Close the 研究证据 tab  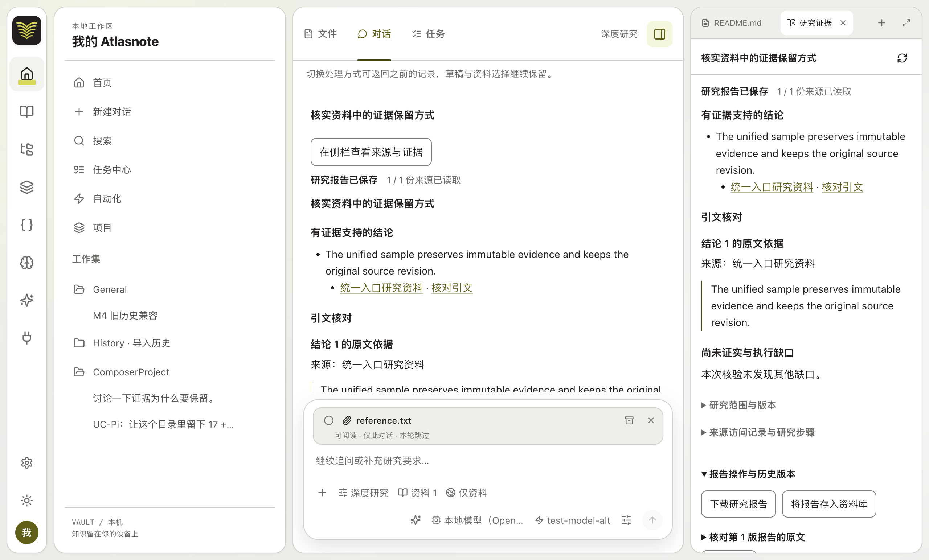tap(843, 23)
